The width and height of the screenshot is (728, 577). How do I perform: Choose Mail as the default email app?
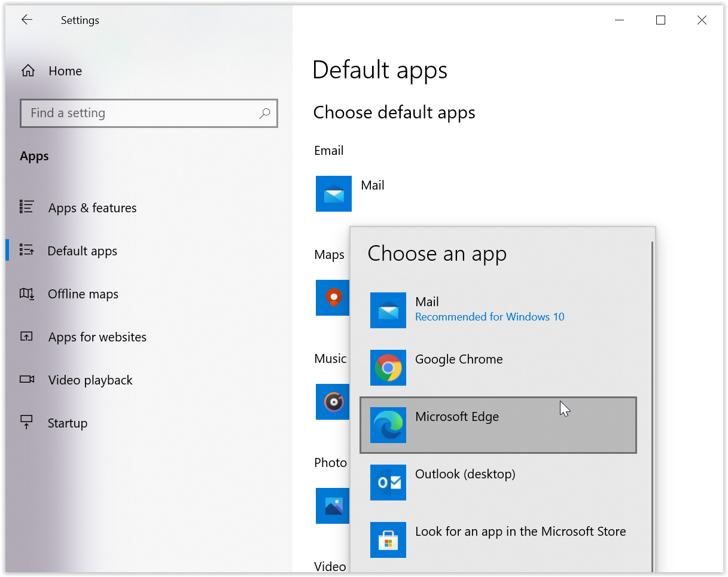498,310
